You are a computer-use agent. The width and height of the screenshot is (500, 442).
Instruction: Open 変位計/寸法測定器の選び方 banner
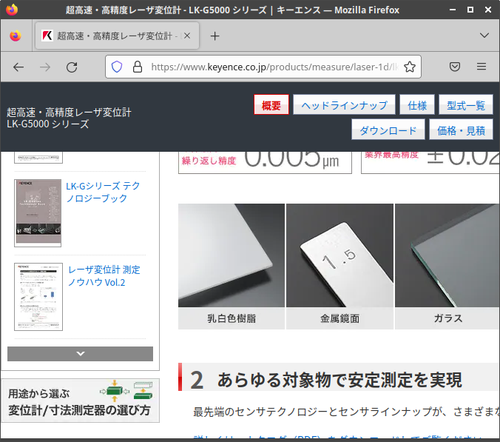(80, 400)
